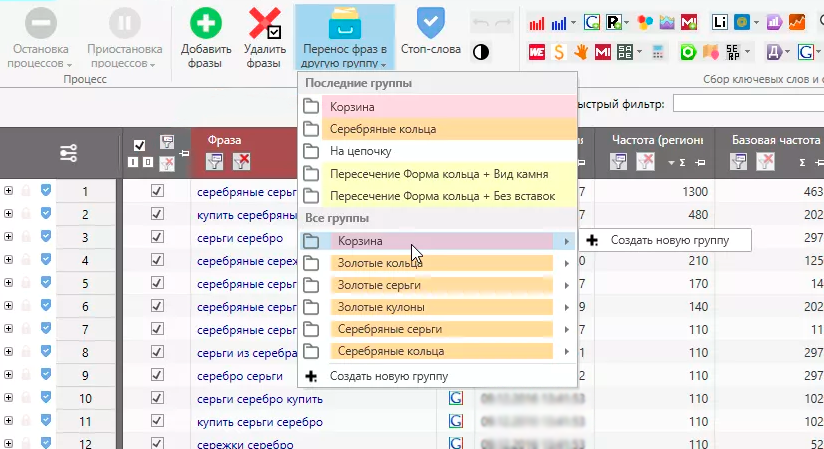Screen dimensions: 824x449
Task: Clear filter in Частота (регион) column
Action: click(x=645, y=162)
